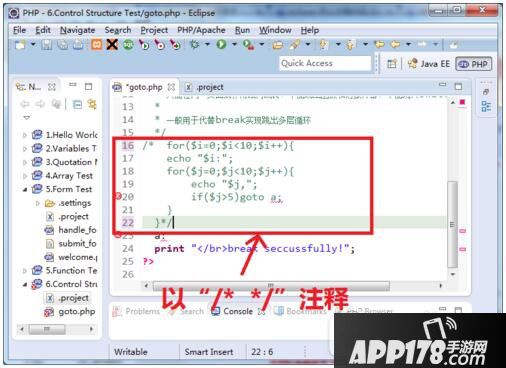Click the black X toolbar icon
Image resolution: width=506 pixels, height=368 pixels.
112,44
